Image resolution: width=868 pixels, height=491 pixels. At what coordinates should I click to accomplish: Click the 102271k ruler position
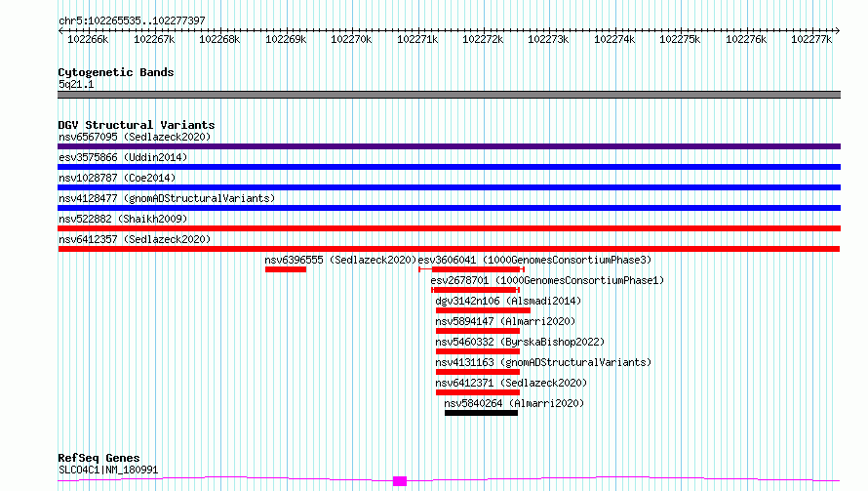(417, 39)
